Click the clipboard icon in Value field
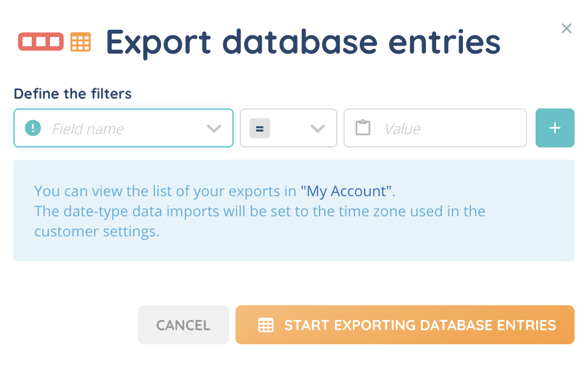588x368 pixels. [363, 128]
